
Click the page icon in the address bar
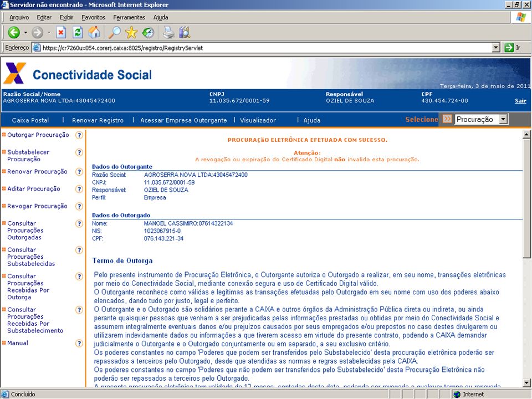click(37, 48)
